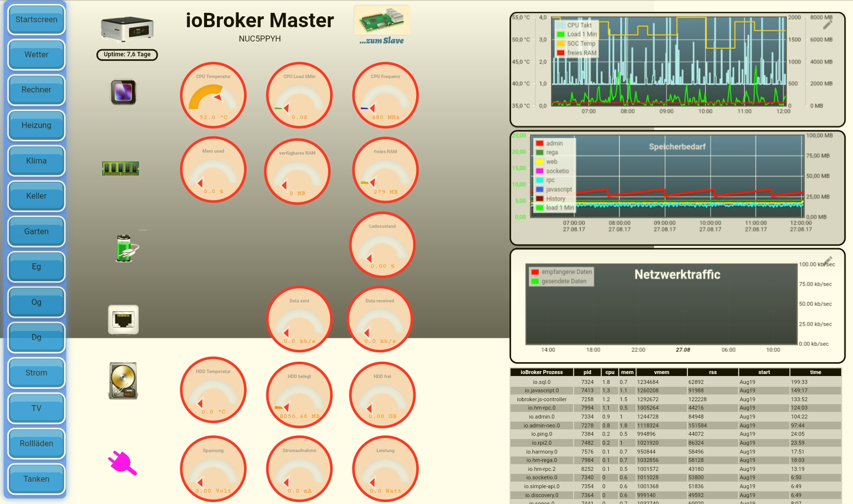Open the Strom page

(37, 373)
